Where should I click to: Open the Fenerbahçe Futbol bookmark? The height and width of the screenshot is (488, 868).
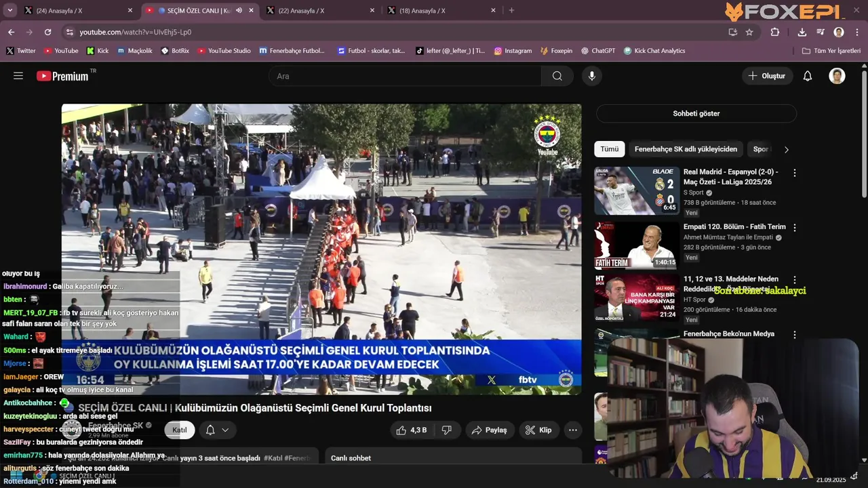click(x=292, y=51)
